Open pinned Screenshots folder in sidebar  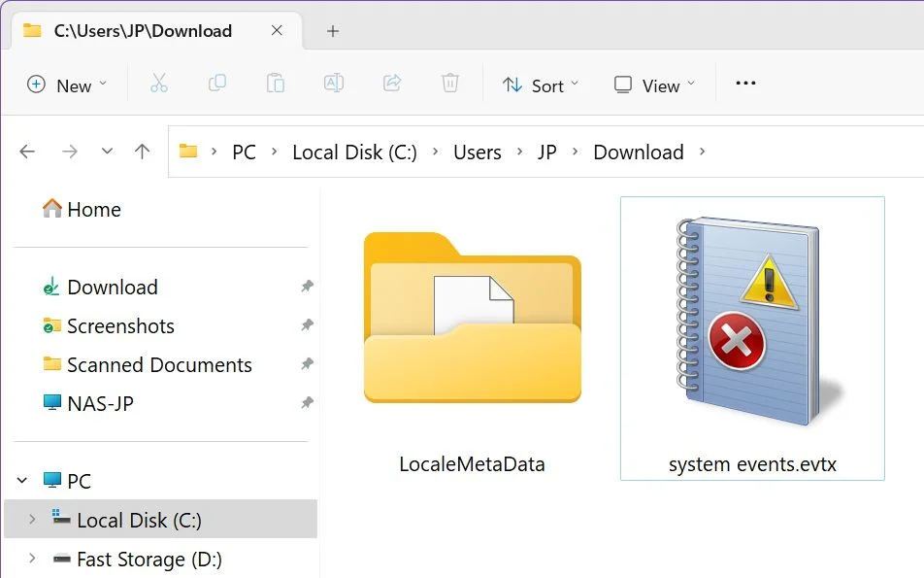[x=109, y=326]
